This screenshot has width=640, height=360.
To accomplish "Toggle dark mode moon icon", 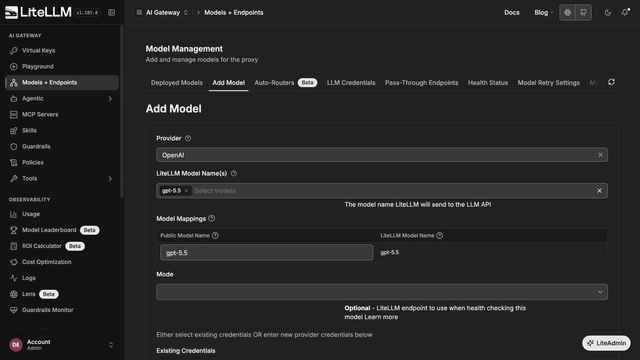I will (x=608, y=13).
